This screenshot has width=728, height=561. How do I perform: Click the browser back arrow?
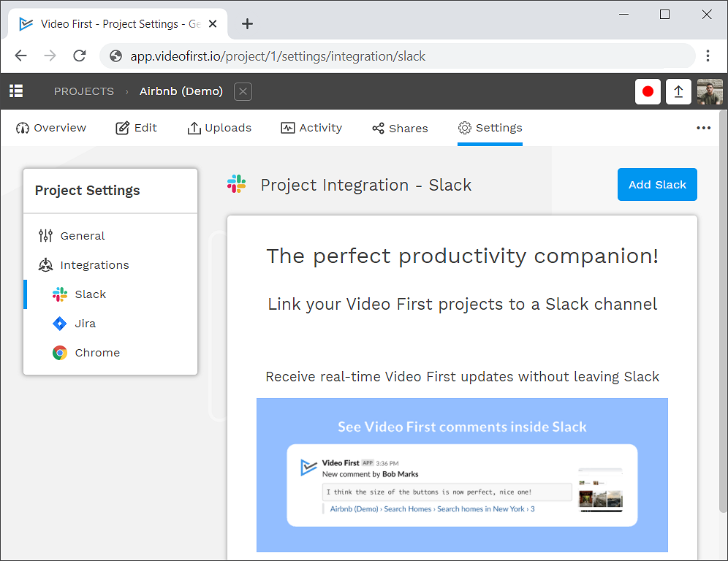20,56
